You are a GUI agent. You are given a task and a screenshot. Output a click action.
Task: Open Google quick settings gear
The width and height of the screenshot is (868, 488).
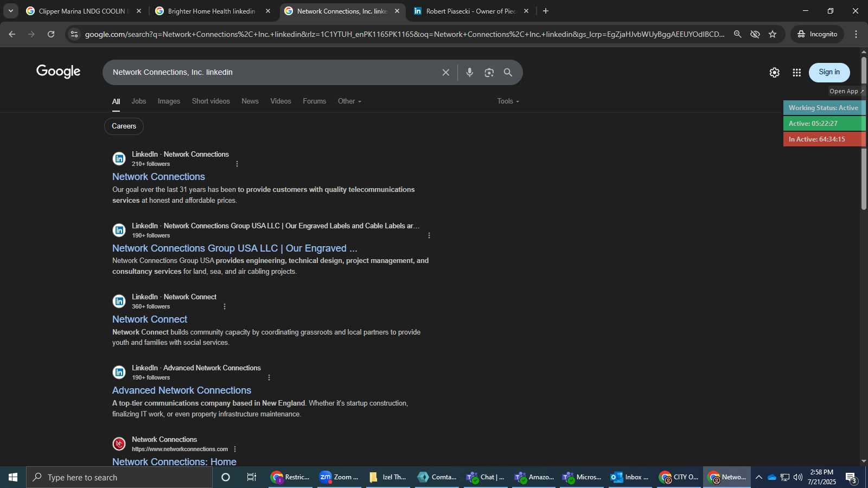click(774, 73)
